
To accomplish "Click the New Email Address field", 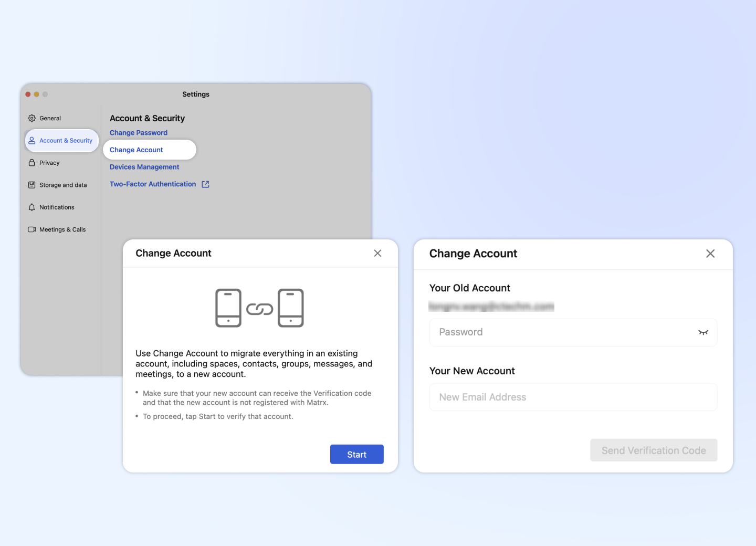I will tap(573, 397).
